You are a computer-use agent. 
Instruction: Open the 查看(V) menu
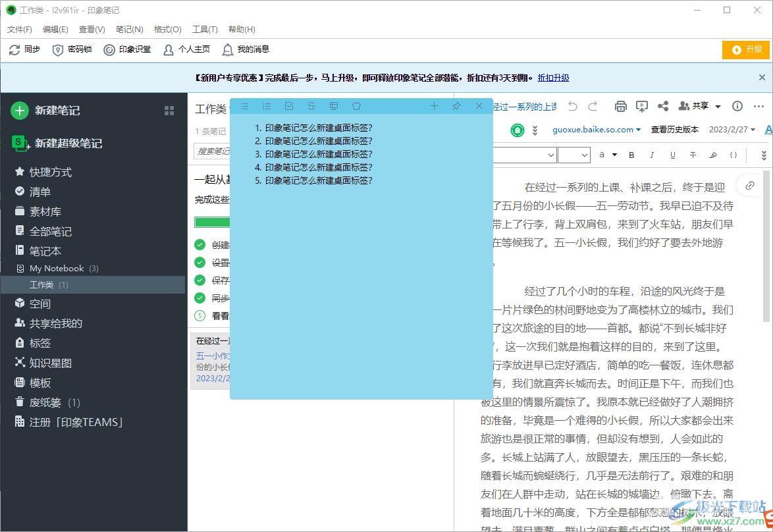[92, 30]
